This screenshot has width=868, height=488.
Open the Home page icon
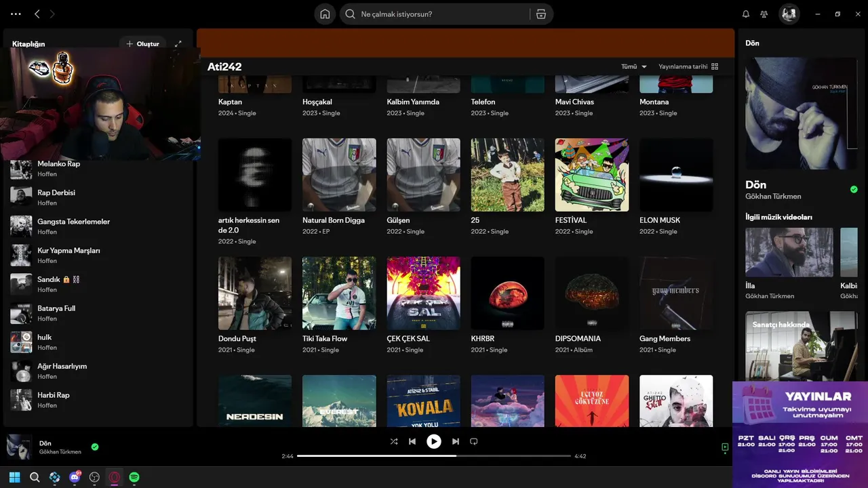325,14
